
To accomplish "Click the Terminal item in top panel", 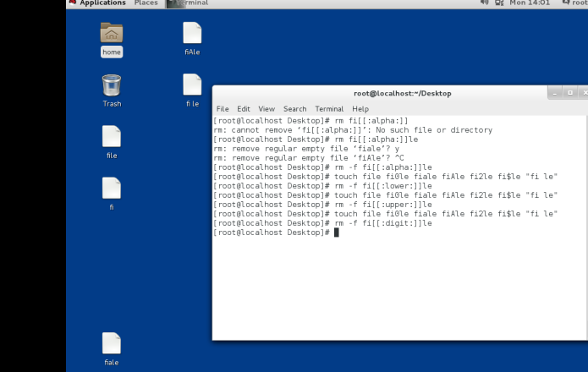I will click(188, 3).
